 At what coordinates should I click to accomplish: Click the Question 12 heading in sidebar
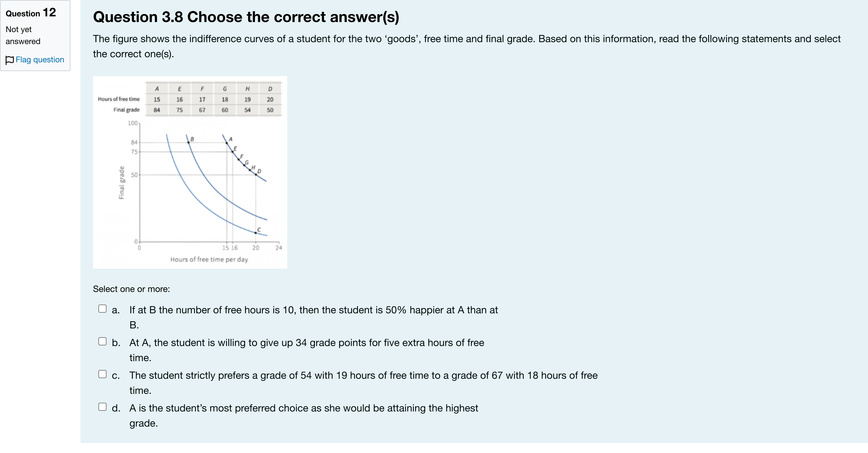(31, 13)
